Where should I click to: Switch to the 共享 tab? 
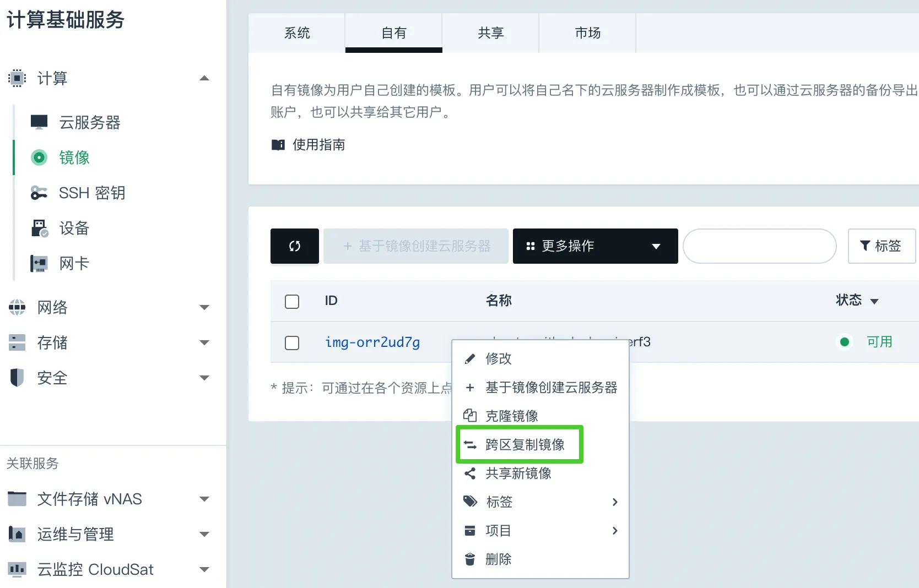click(x=491, y=33)
